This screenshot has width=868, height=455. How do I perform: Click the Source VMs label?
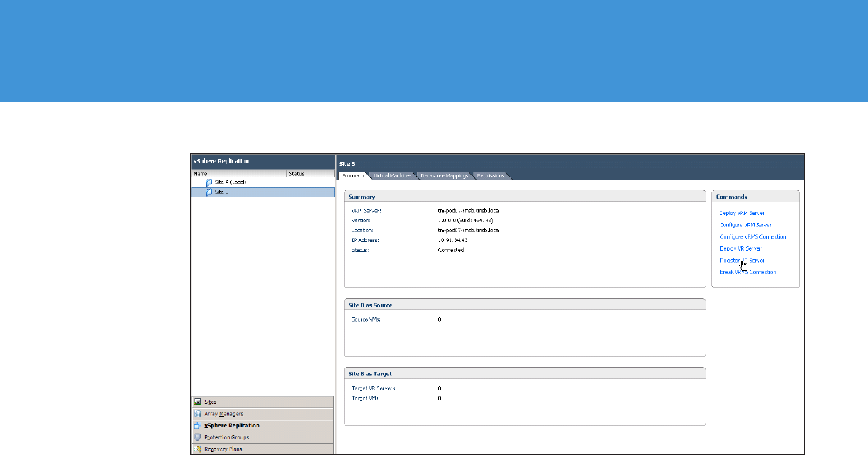click(367, 319)
